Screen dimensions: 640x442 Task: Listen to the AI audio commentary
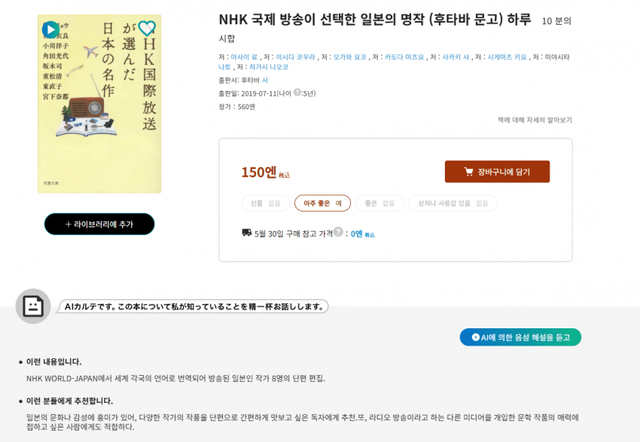(x=520, y=337)
